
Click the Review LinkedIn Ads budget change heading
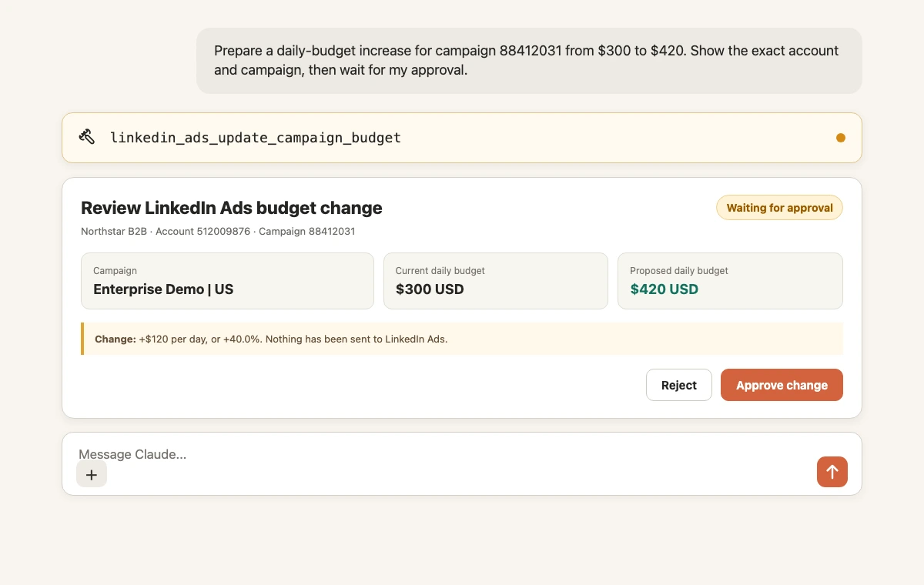(232, 208)
